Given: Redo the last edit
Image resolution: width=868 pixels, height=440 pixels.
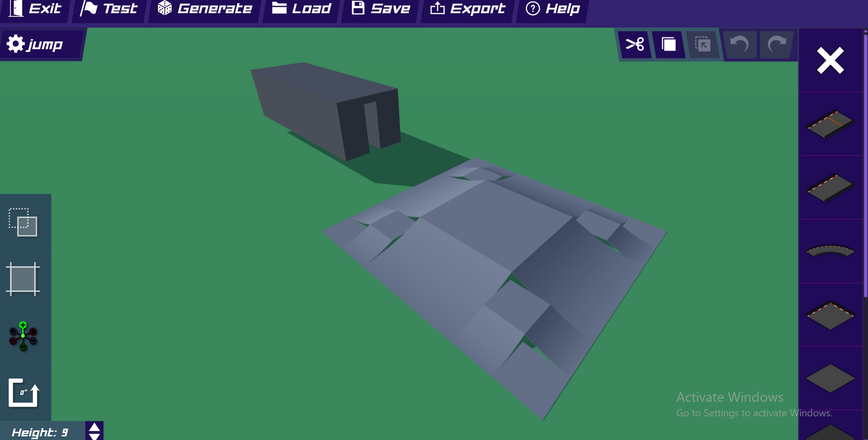Looking at the screenshot, I should pyautogui.click(x=777, y=44).
